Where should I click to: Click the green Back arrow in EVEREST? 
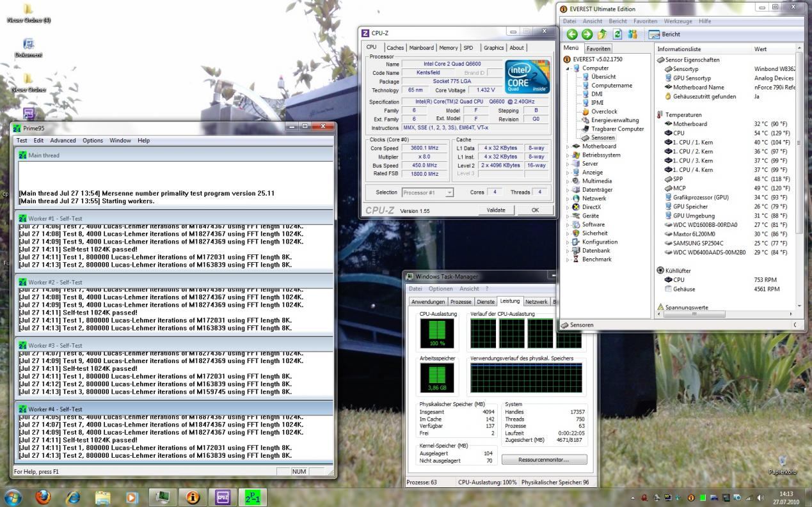tap(571, 35)
